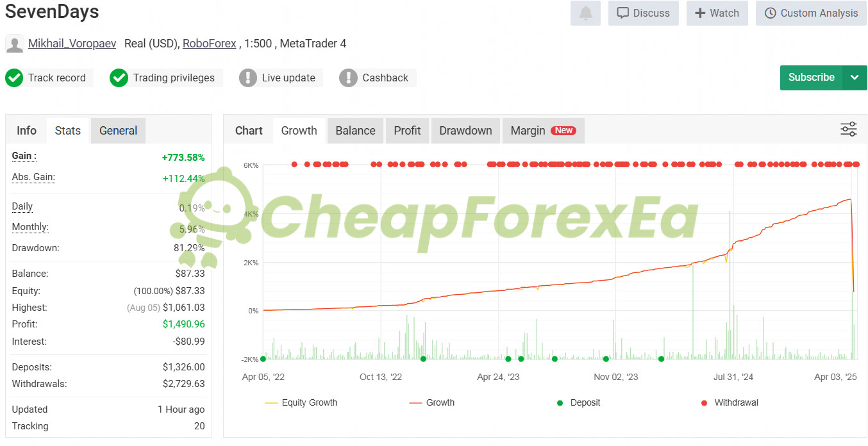Image resolution: width=868 pixels, height=446 pixels.
Task: Switch to the Stats tab
Action: [x=68, y=131]
